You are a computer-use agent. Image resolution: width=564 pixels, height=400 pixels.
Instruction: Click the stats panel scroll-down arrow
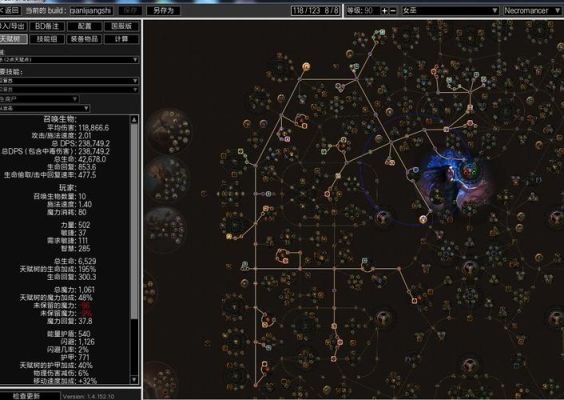pyautogui.click(x=134, y=379)
